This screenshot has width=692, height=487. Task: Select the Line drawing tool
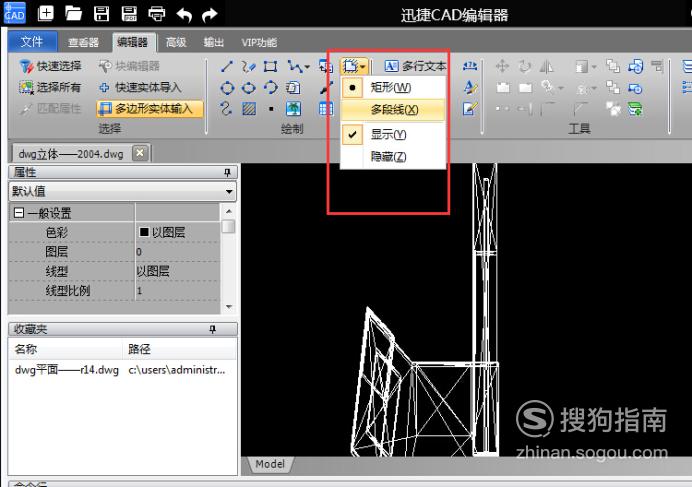coord(226,67)
